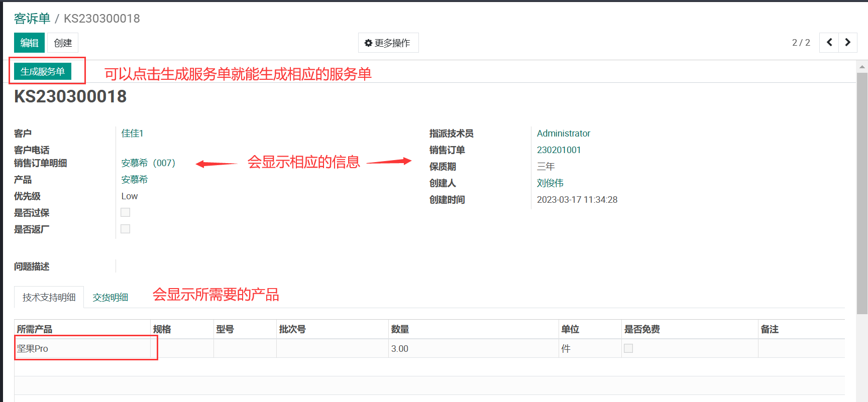
Task: Open the 客诉单 breadcrumb link
Action: coord(32,19)
